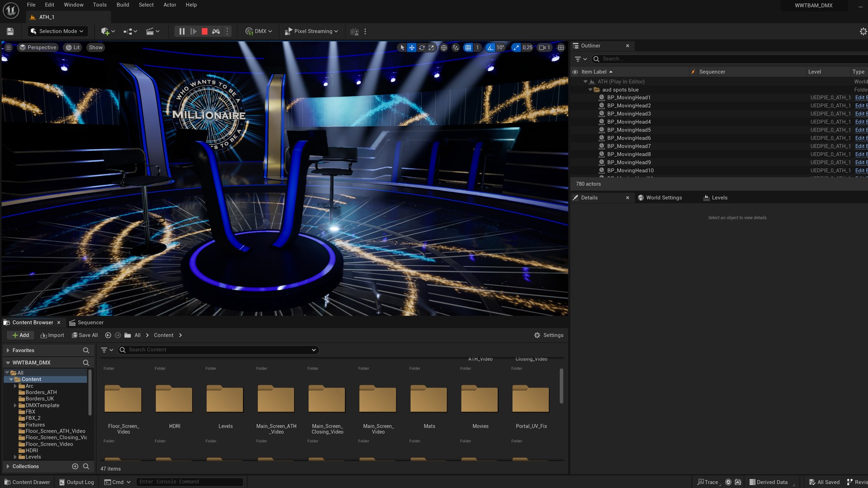Open the Quickly Add to project dropdown

point(108,31)
